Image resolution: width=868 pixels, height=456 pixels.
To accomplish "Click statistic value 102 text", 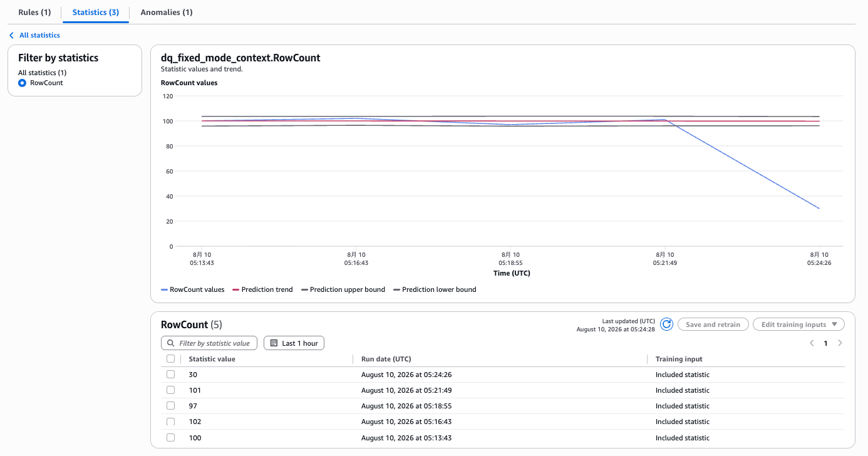I will click(195, 422).
